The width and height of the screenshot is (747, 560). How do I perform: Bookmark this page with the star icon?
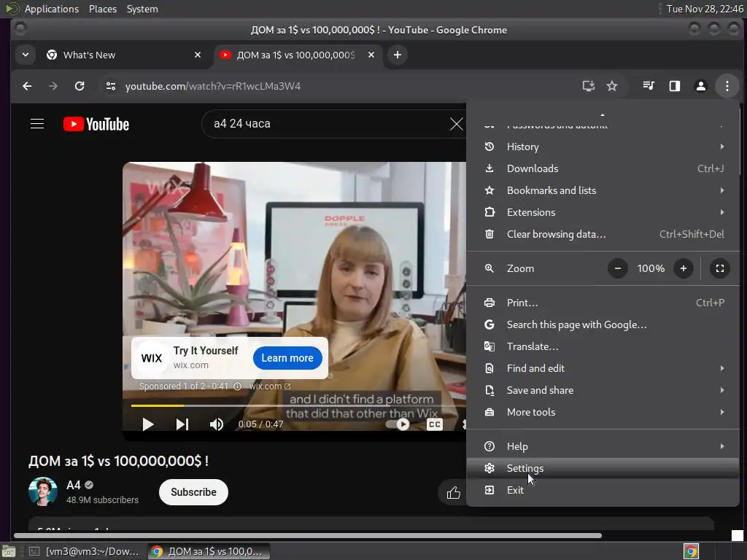click(x=612, y=86)
